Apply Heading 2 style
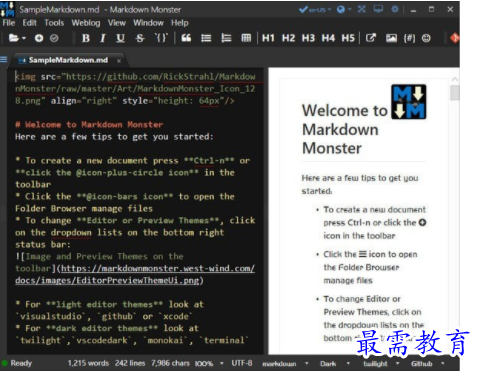This screenshot has height=374, width=478. coord(288,38)
